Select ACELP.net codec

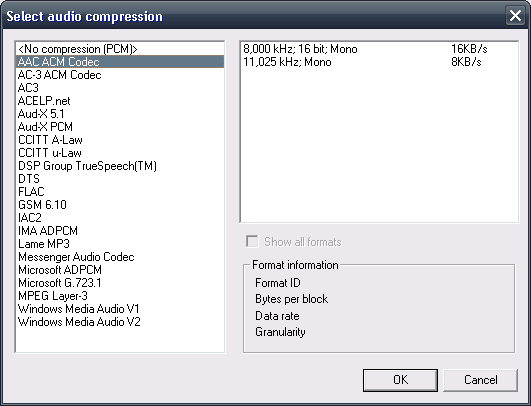(120, 101)
